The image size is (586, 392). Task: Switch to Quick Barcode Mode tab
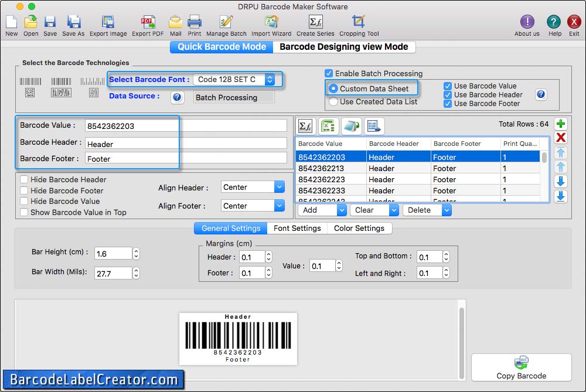222,47
